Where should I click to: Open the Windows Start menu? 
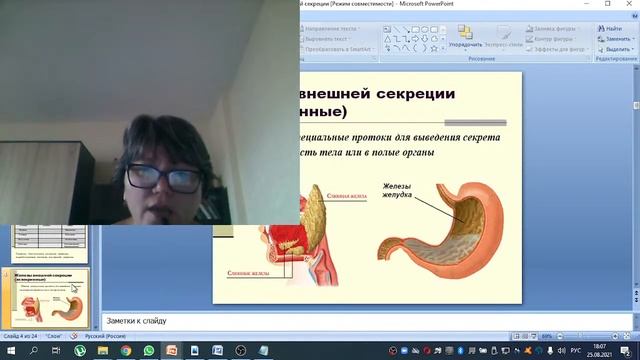11,351
